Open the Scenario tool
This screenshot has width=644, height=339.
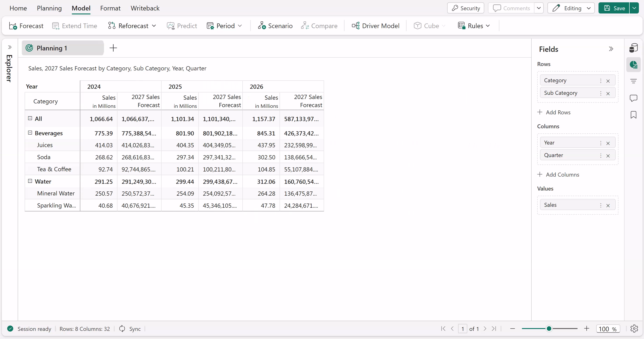(x=275, y=26)
